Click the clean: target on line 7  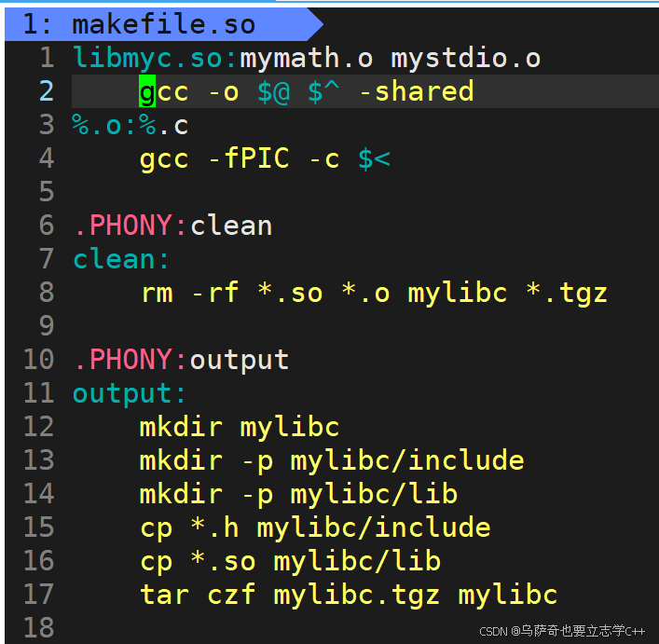pos(121,259)
